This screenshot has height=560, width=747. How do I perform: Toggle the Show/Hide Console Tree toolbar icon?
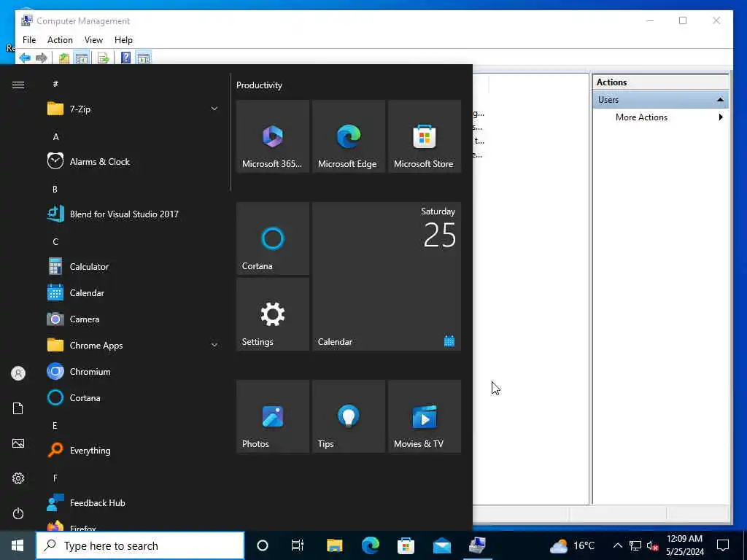[x=82, y=58]
